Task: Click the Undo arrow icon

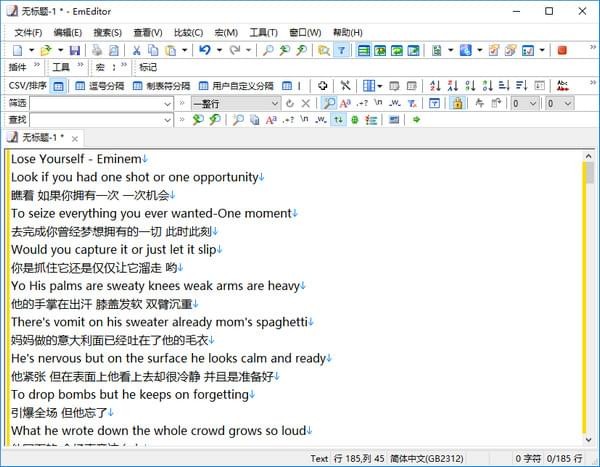Action: (x=205, y=50)
